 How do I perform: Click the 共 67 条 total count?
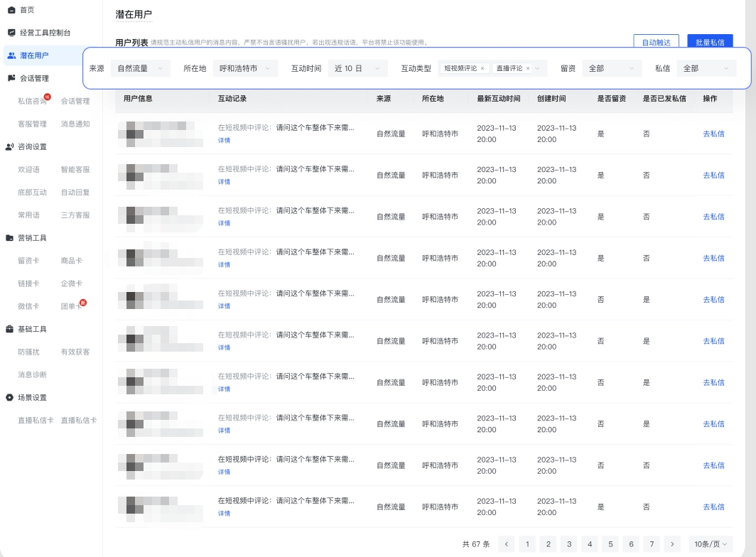pyautogui.click(x=476, y=544)
